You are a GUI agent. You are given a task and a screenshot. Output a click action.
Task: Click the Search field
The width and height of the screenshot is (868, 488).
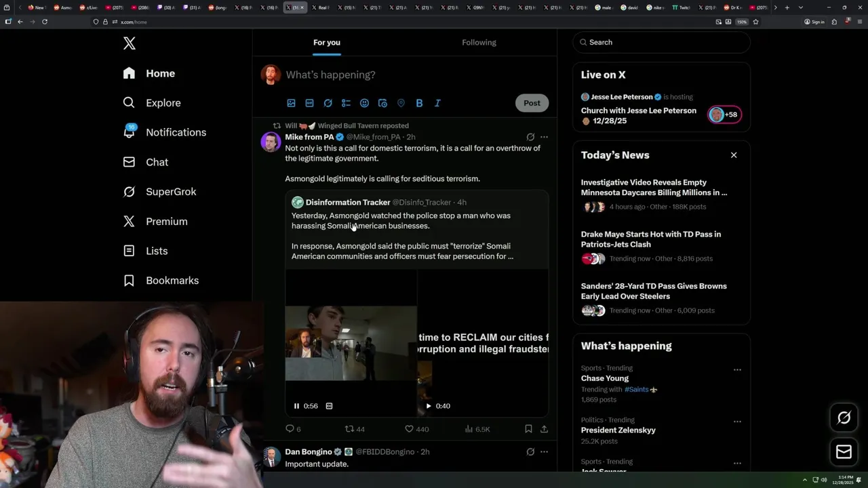coord(661,42)
